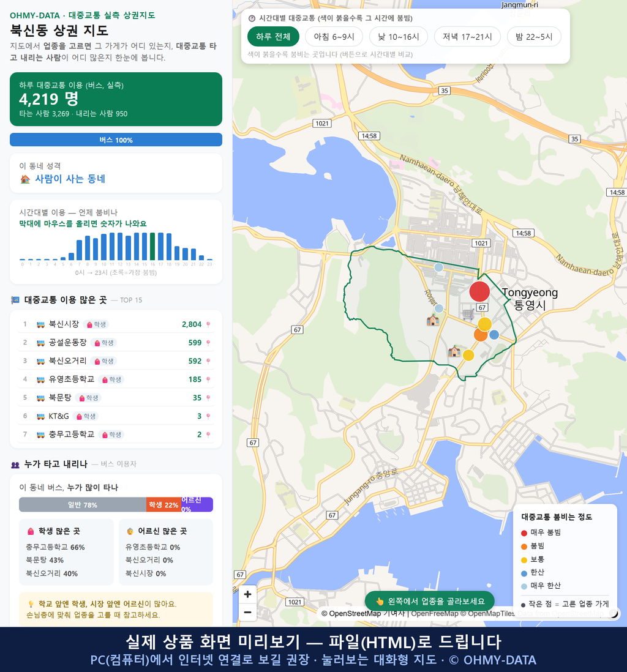Click the orange 붐빔 legend dot
Screen dimensions: 627x672
tap(524, 546)
